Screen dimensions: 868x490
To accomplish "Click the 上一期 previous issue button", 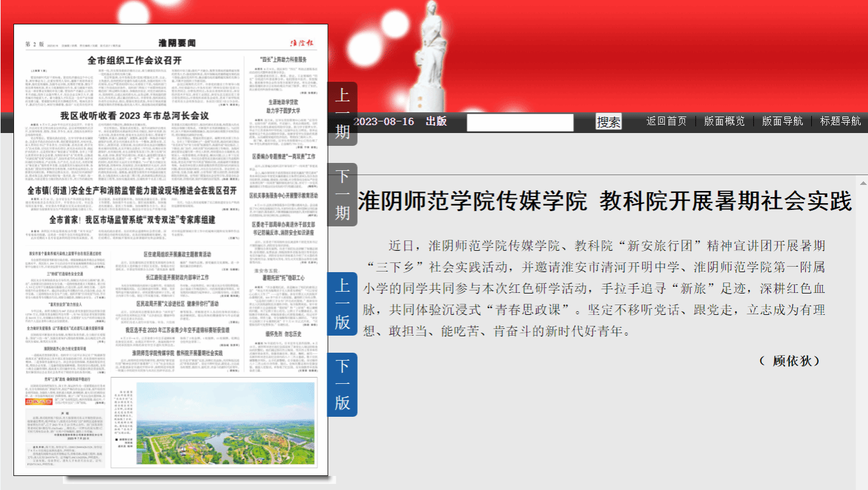I will point(342,113).
